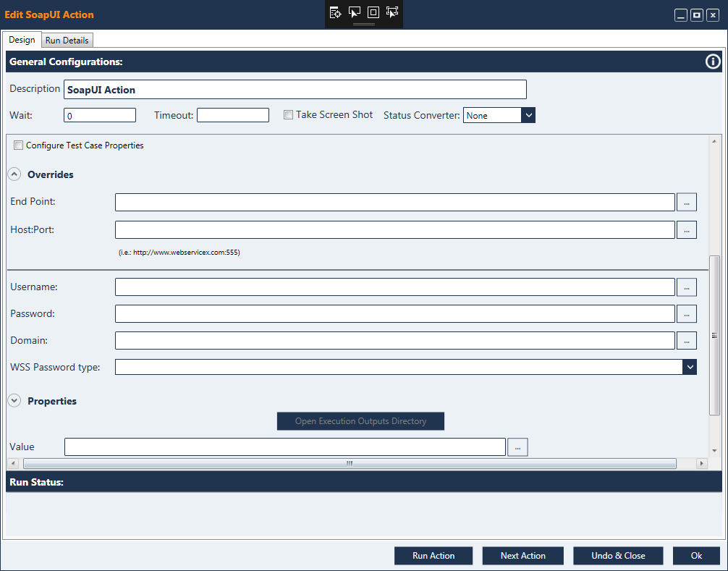
Task: Click the 'Status Converter:' label
Action: (x=422, y=115)
